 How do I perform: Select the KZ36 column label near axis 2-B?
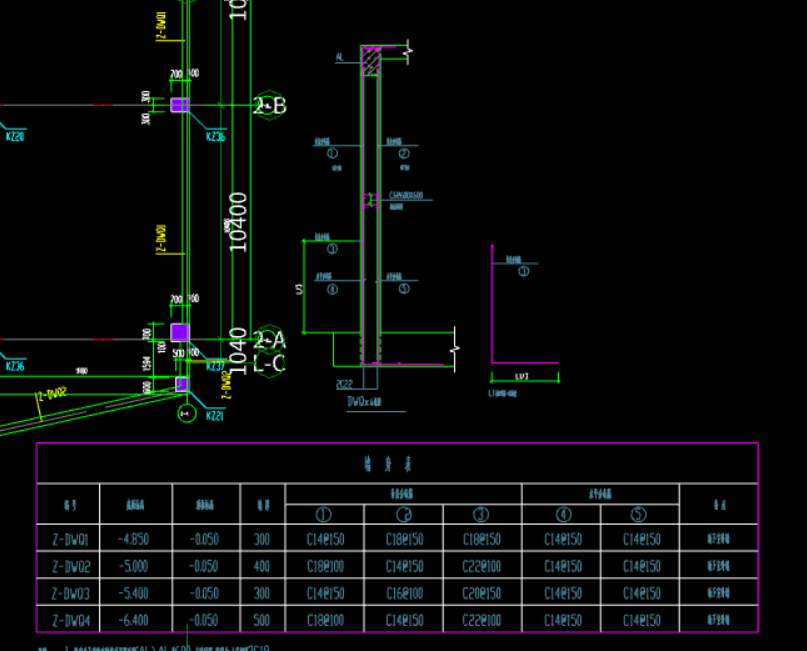click(216, 136)
